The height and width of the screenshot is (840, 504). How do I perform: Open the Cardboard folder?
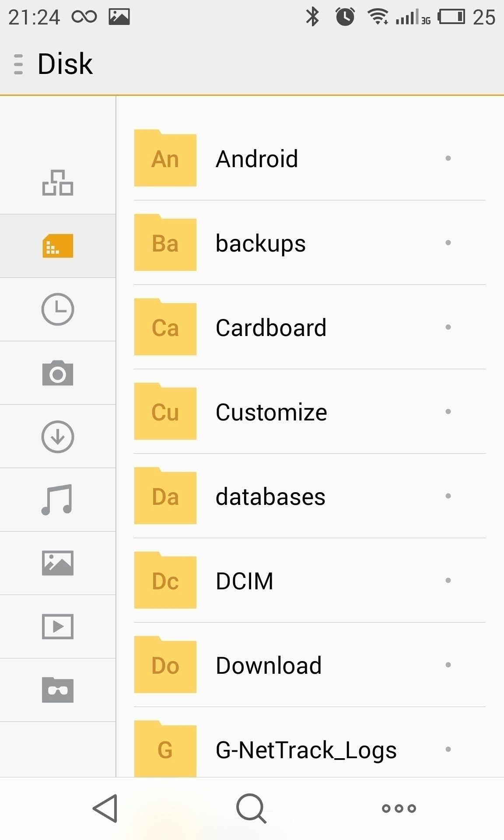click(x=310, y=327)
